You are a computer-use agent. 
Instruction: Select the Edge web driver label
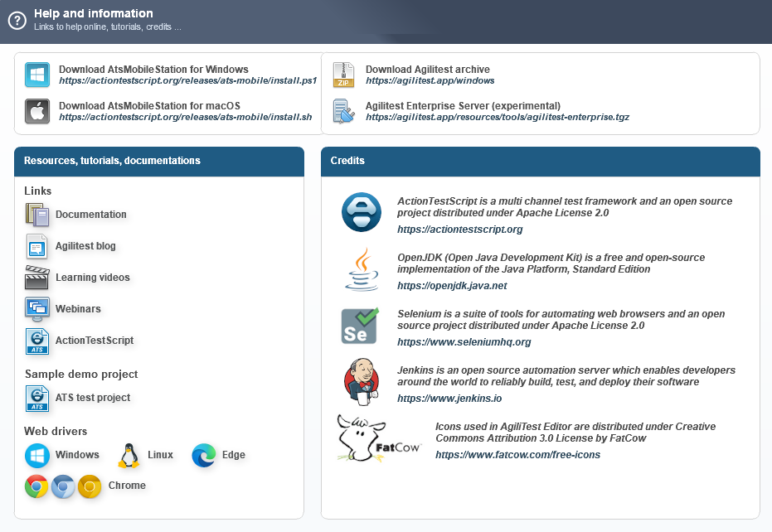coord(233,455)
